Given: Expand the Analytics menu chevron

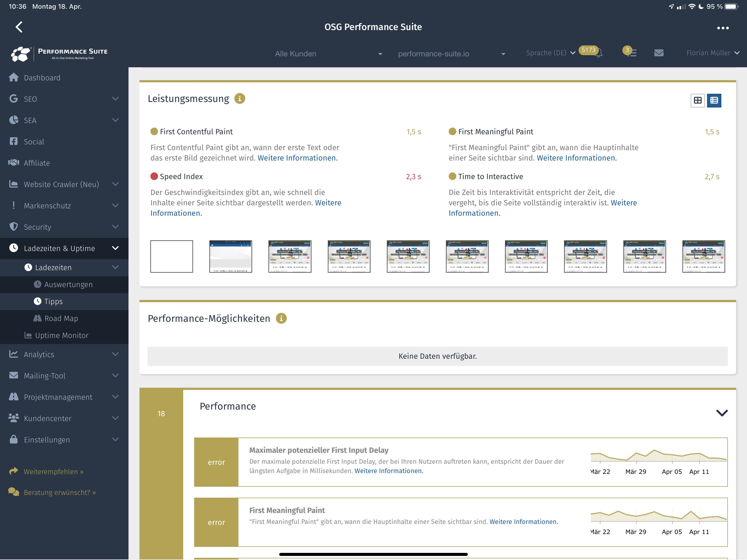Looking at the screenshot, I should click(x=115, y=354).
